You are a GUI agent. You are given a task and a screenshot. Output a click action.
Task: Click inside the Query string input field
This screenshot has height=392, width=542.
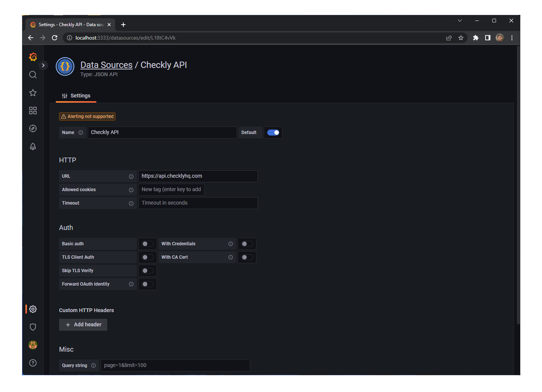(x=175, y=365)
